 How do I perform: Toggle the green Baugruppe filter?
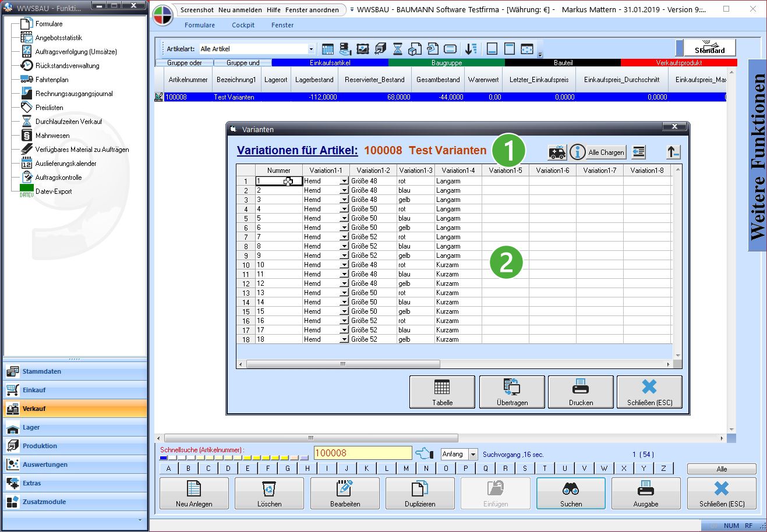[x=447, y=63]
